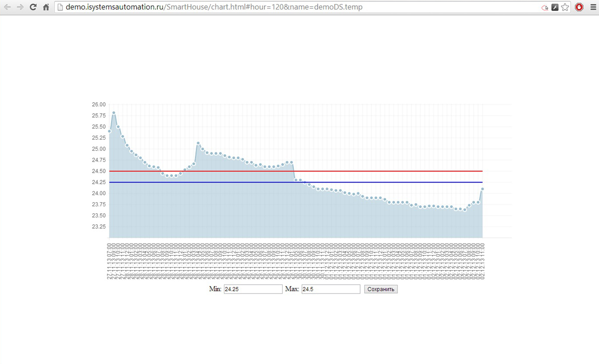
Task: Click the Min value input field
Action: [253, 289]
